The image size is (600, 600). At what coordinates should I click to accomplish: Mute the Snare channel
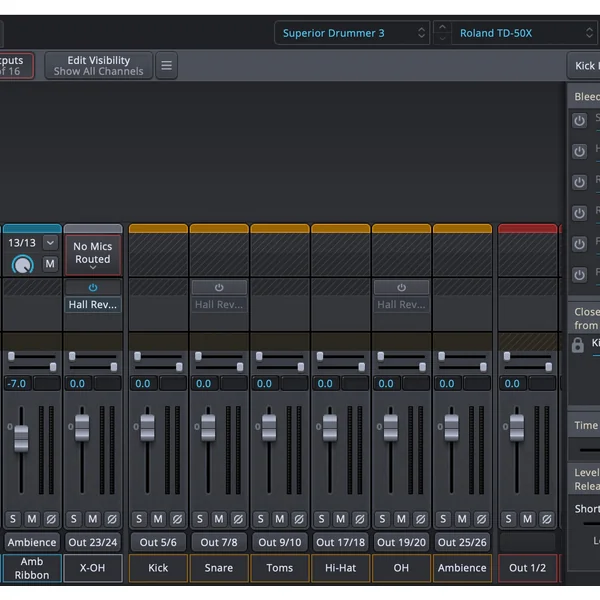tap(219, 519)
